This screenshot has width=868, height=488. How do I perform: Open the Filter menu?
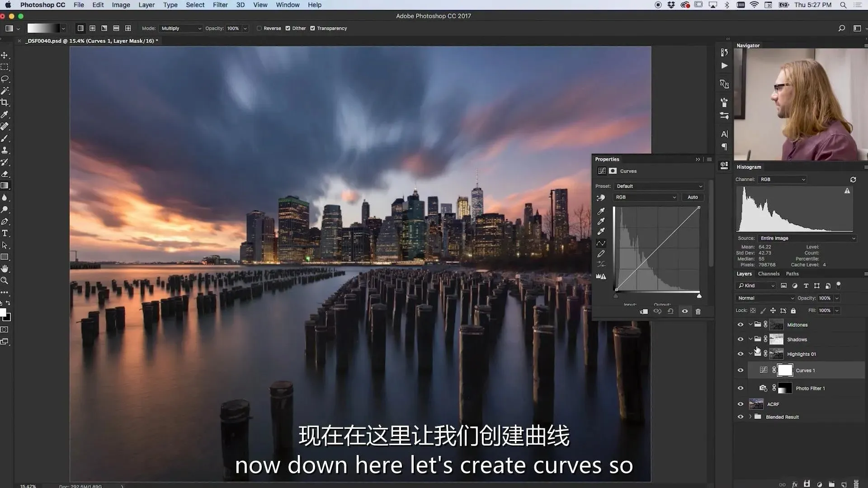pyautogui.click(x=220, y=5)
